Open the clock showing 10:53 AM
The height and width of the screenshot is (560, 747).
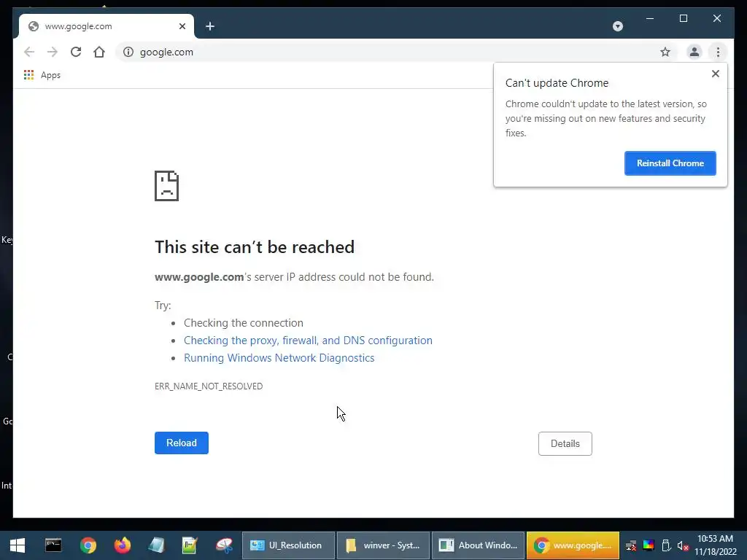coord(715,545)
